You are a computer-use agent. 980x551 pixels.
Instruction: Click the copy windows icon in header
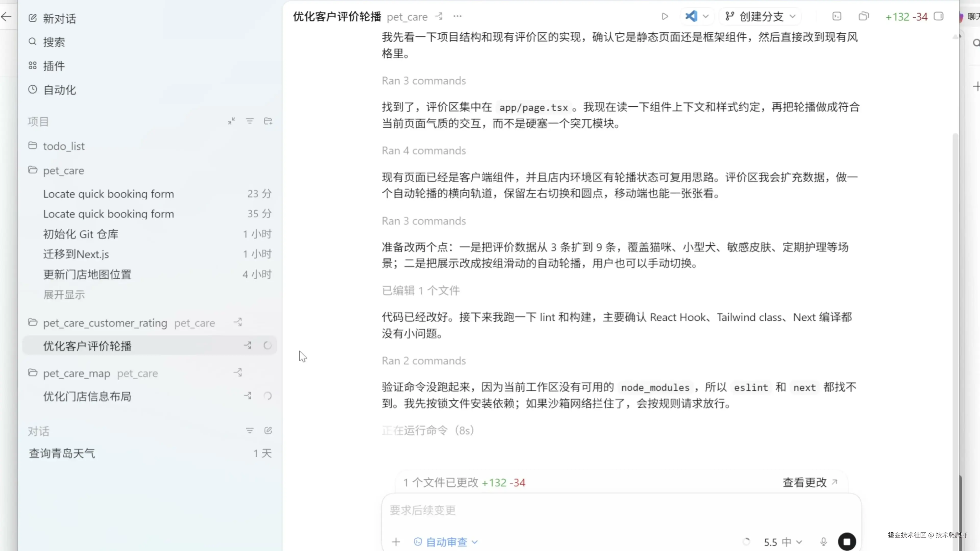(864, 16)
